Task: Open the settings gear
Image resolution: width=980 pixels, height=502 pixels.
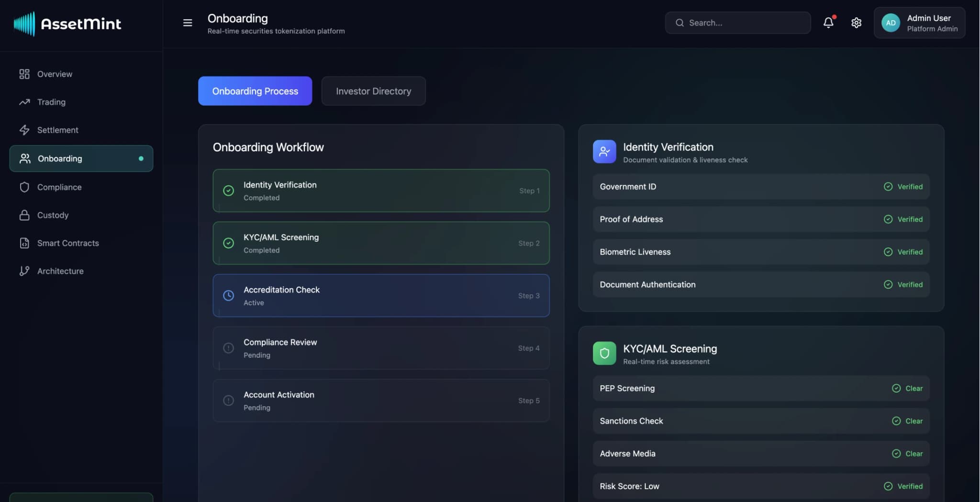Action: pos(856,22)
